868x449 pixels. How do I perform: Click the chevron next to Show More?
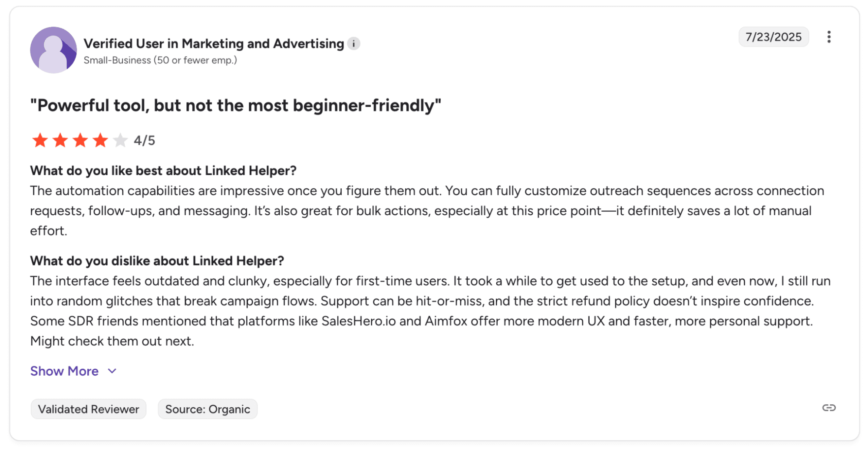tap(112, 371)
